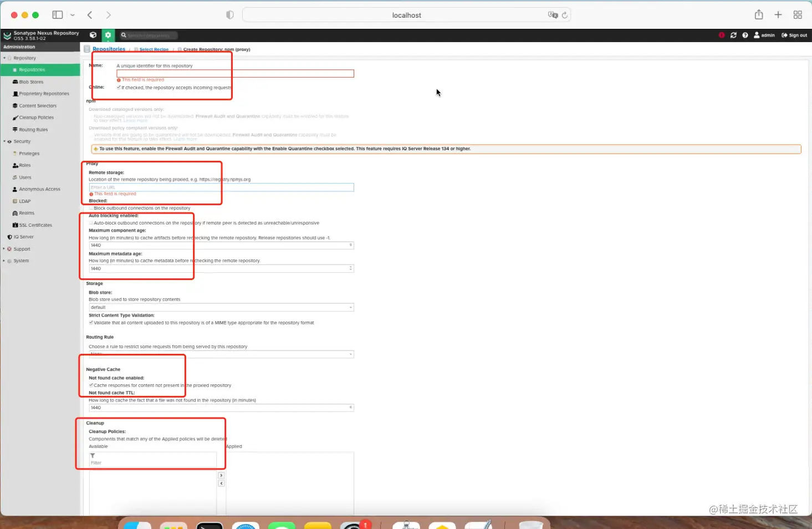Image resolution: width=812 pixels, height=529 pixels.
Task: Click Sign out in the header
Action: click(x=794, y=35)
